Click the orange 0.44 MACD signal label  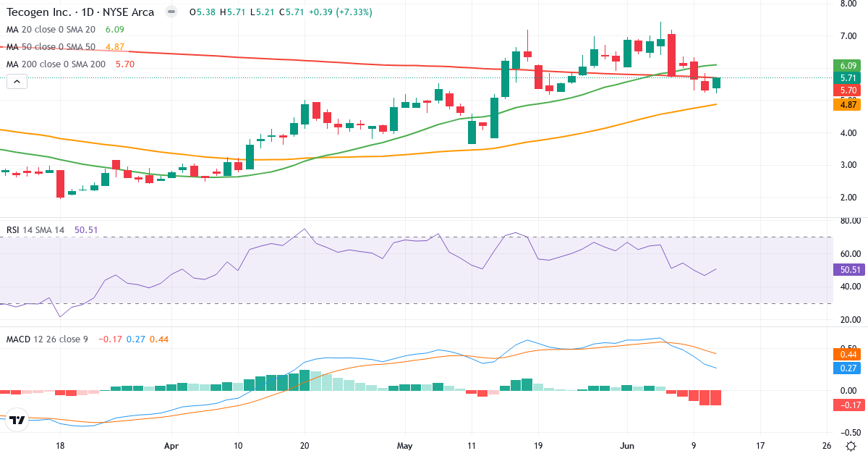848,354
